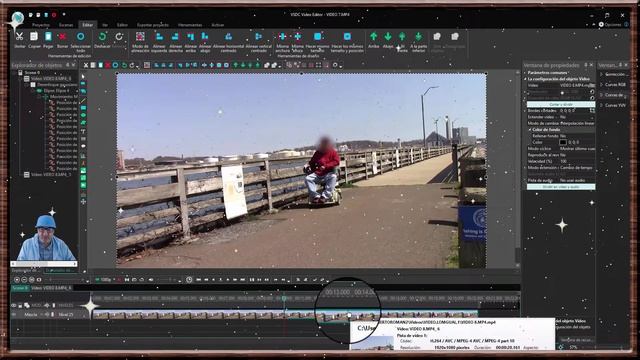Image resolution: width=640 pixels, height=360 pixels.
Task: Switch to the Editar ribbon tab
Action: click(x=87, y=25)
